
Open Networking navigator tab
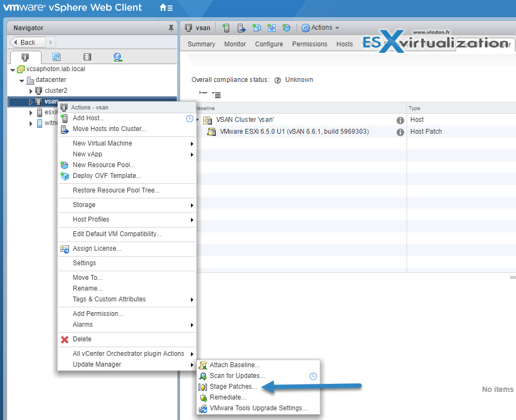118,57
